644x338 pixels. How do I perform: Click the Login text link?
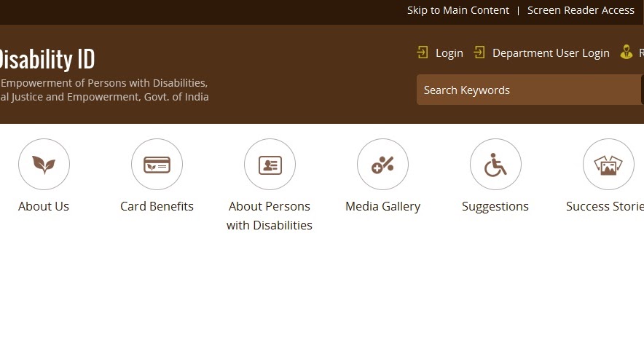(449, 53)
